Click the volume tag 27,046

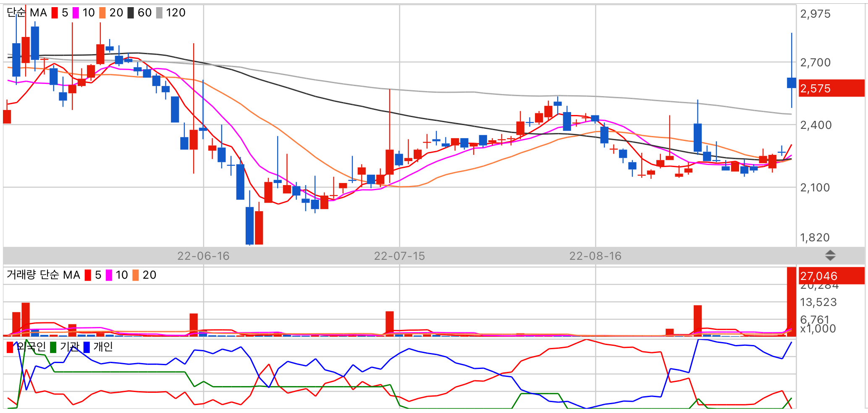(831, 276)
